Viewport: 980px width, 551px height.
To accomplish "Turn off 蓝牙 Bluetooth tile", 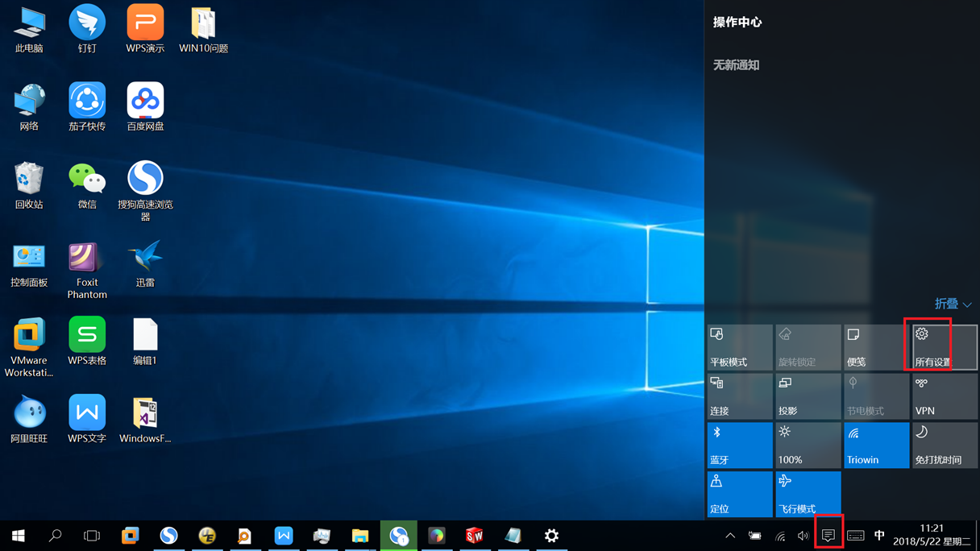I will point(740,445).
